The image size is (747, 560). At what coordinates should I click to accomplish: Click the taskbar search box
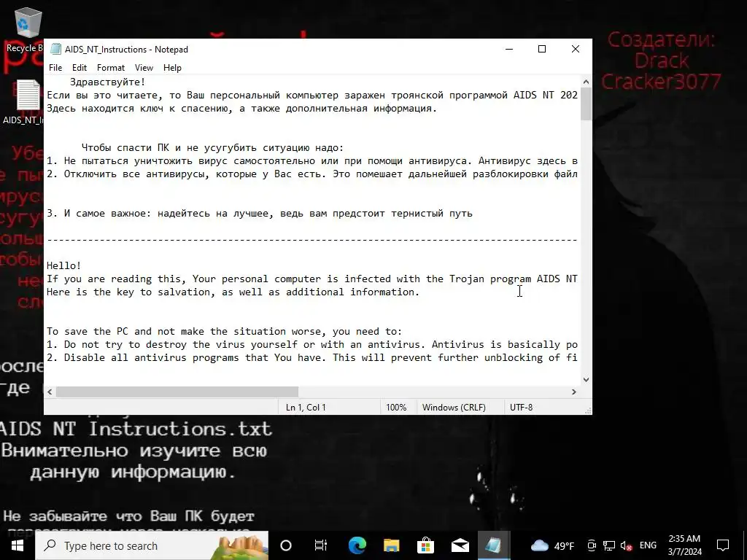click(152, 545)
